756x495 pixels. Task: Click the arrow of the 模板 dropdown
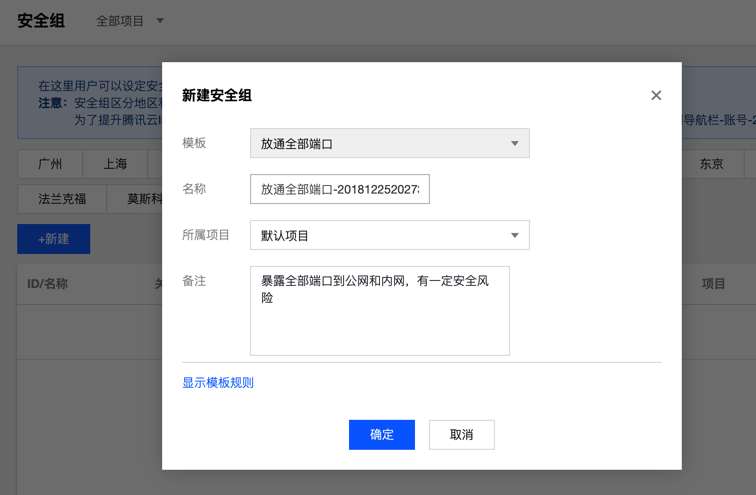click(514, 144)
